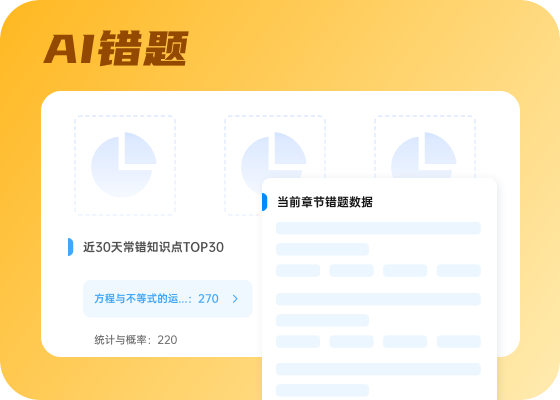
Task: Open the 方程与不等式的运…: 270 entry
Action: click(168, 299)
